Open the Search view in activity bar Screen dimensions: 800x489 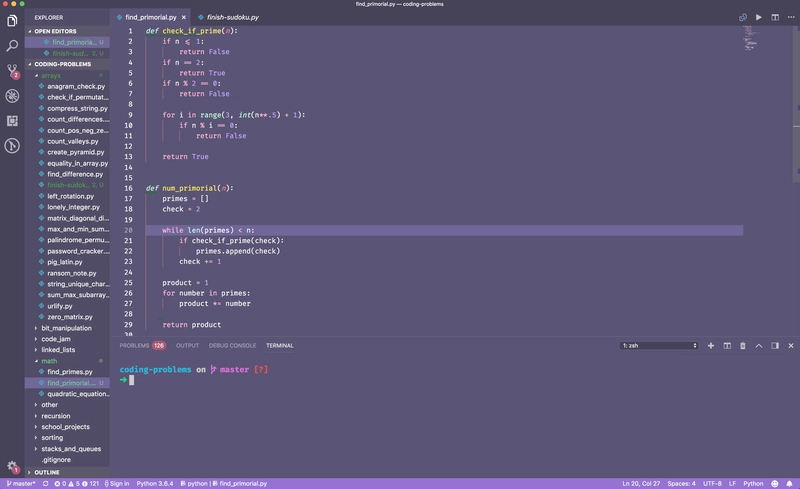[x=12, y=45]
